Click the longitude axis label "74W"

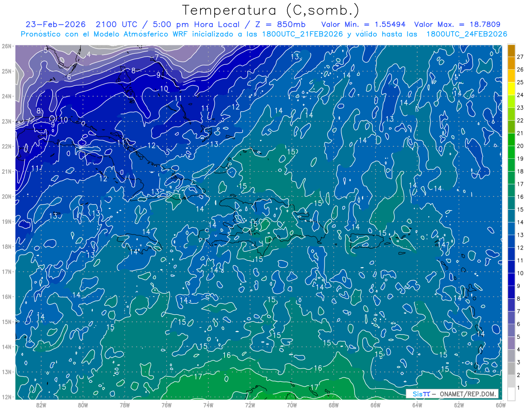(208, 405)
